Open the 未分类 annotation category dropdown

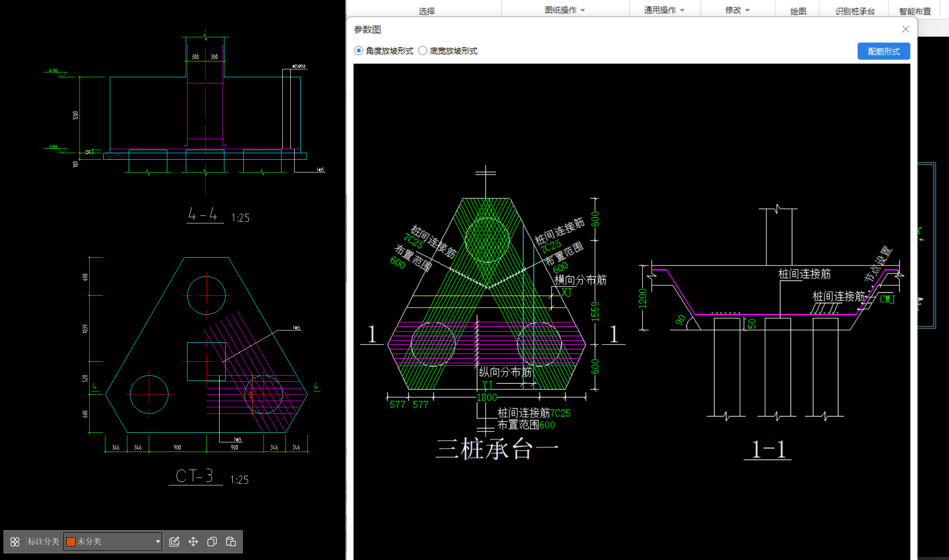[113, 542]
